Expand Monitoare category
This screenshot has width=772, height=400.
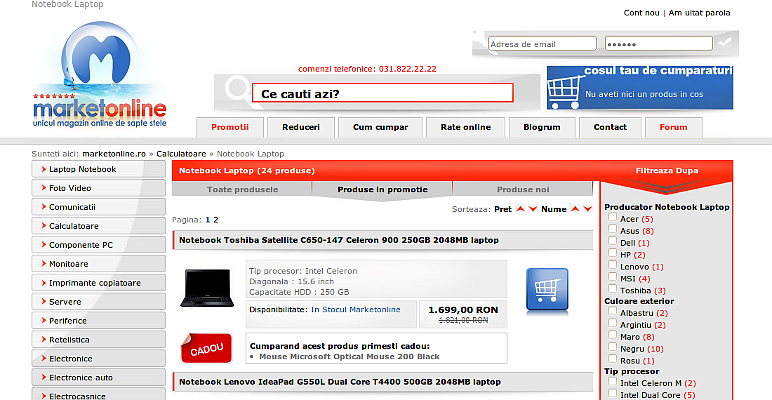click(x=98, y=264)
